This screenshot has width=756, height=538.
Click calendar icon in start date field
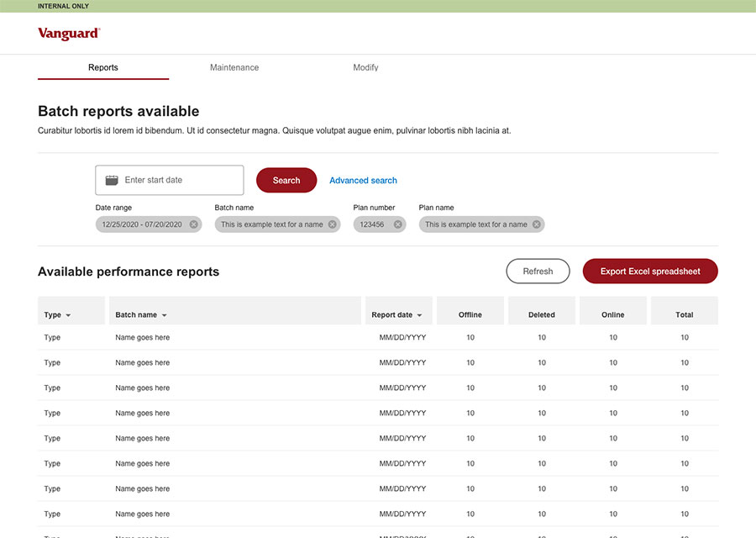tap(112, 181)
